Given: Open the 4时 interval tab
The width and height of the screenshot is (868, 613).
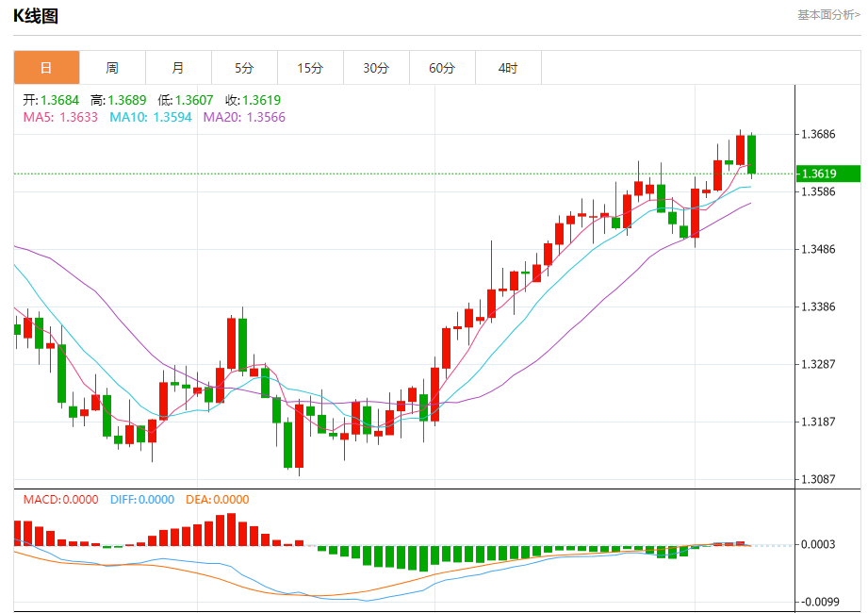Looking at the screenshot, I should point(508,68).
